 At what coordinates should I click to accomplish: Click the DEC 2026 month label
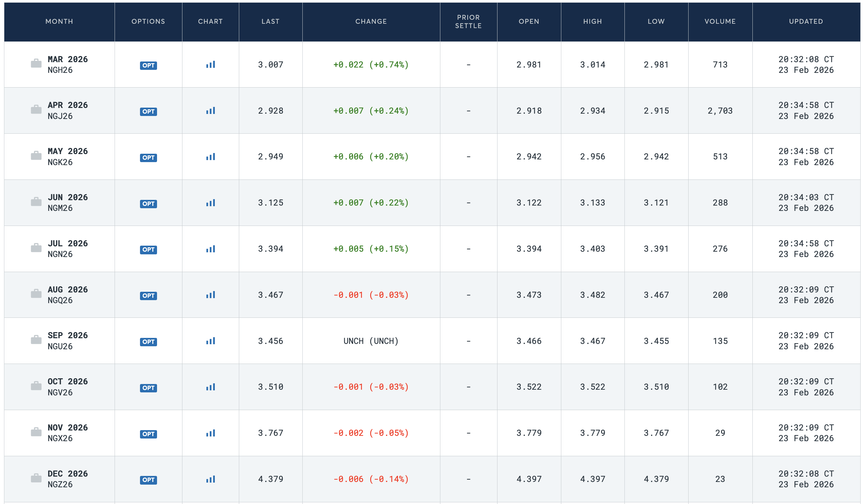(x=67, y=474)
